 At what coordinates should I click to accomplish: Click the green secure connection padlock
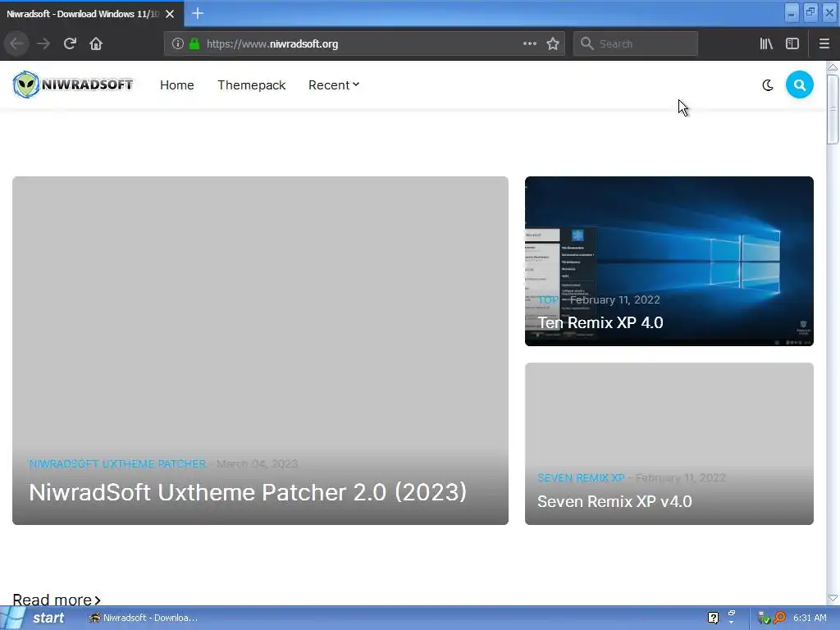194,44
